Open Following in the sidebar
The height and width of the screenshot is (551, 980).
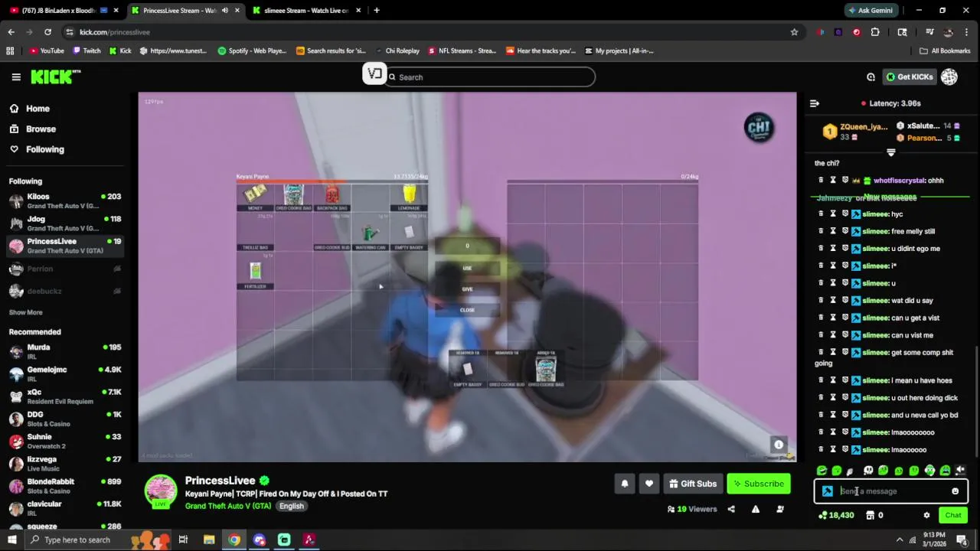(x=44, y=149)
